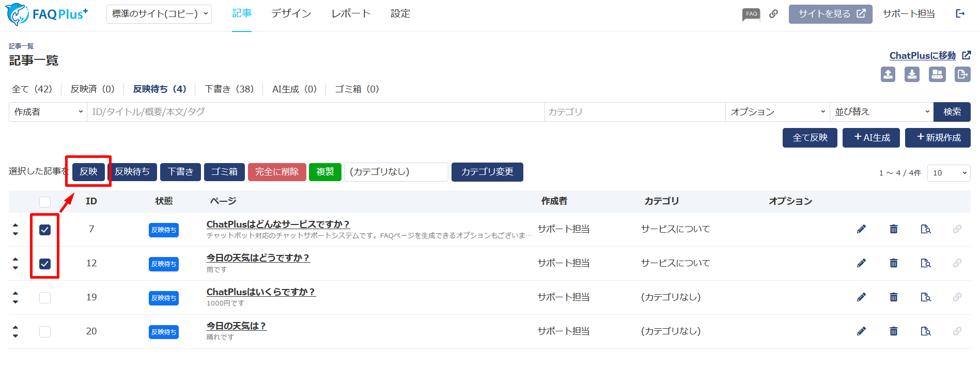The width and height of the screenshot is (980, 370).
Task: Toggle the select-all checkbox in table header
Action: (x=45, y=202)
